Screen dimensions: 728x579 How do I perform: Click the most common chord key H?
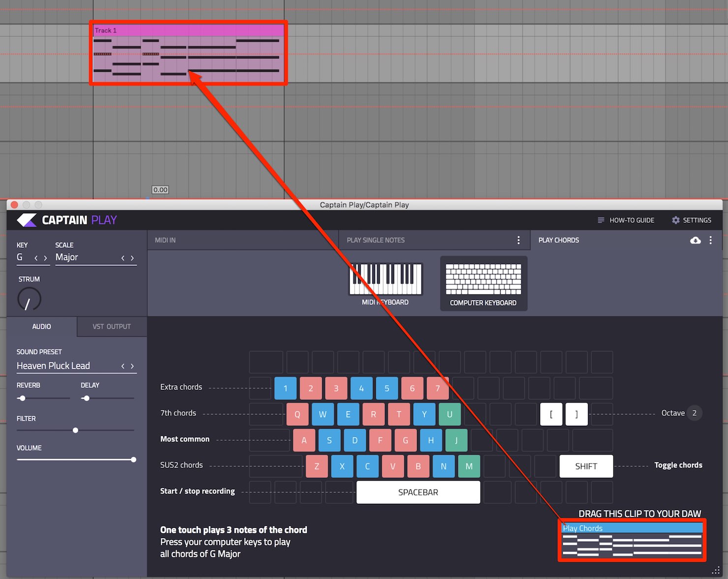431,440
